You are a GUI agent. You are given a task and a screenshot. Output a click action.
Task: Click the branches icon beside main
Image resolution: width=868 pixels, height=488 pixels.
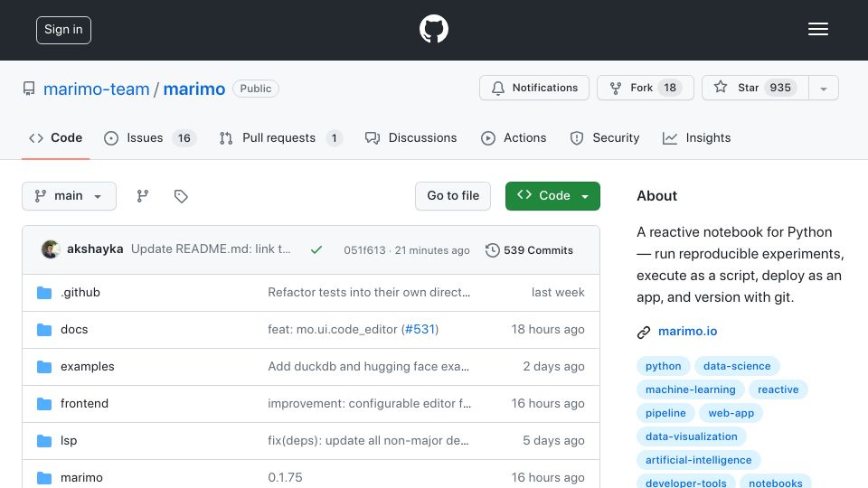tap(143, 196)
